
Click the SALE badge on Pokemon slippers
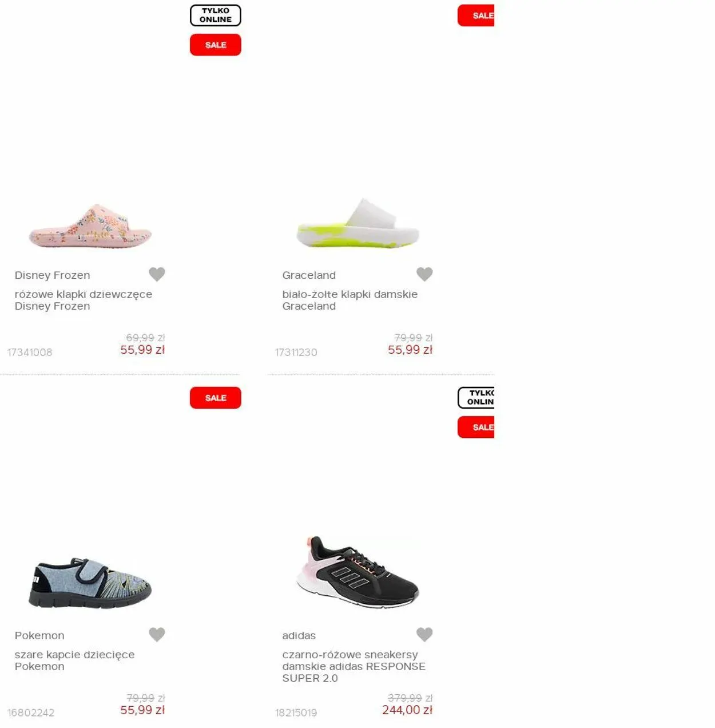tap(216, 398)
